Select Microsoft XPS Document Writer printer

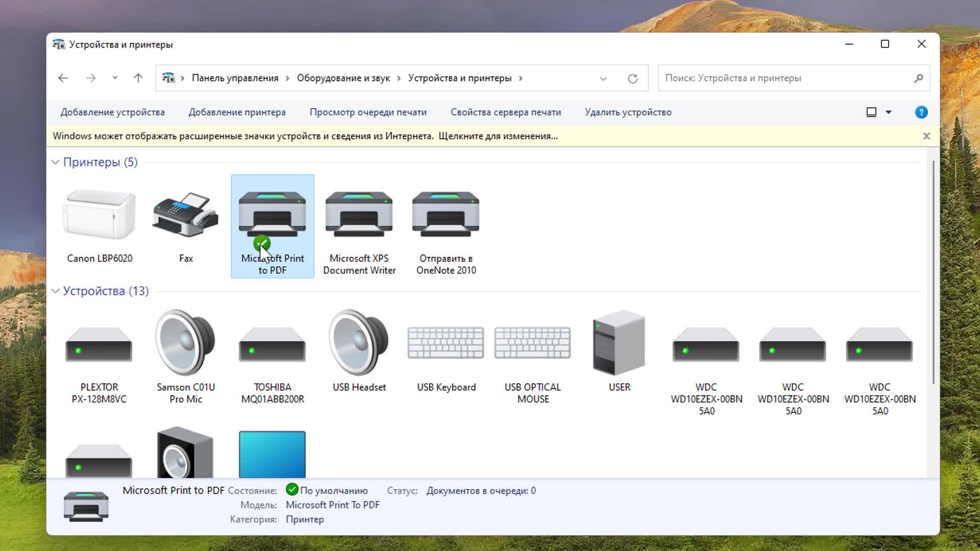point(359,214)
